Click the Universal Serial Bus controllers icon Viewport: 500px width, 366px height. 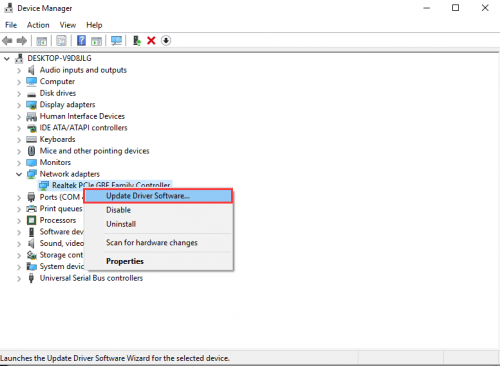pyautogui.click(x=31, y=278)
